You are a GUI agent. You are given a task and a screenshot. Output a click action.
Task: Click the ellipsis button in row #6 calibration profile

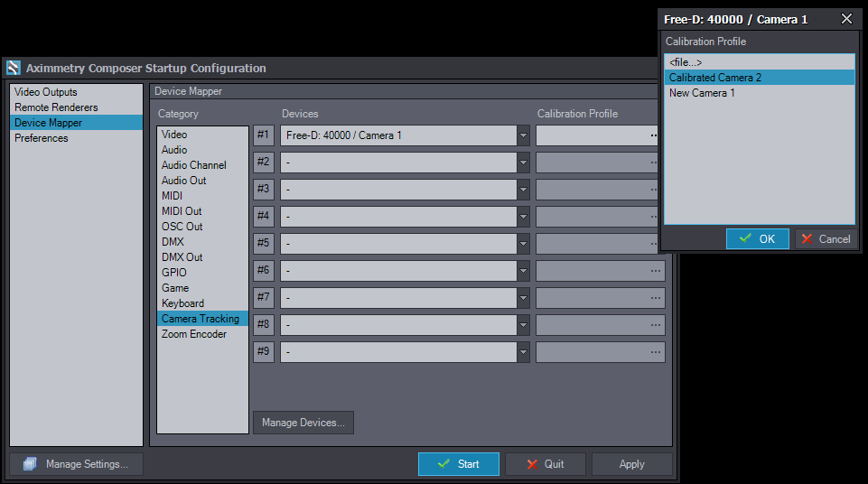pyautogui.click(x=654, y=271)
